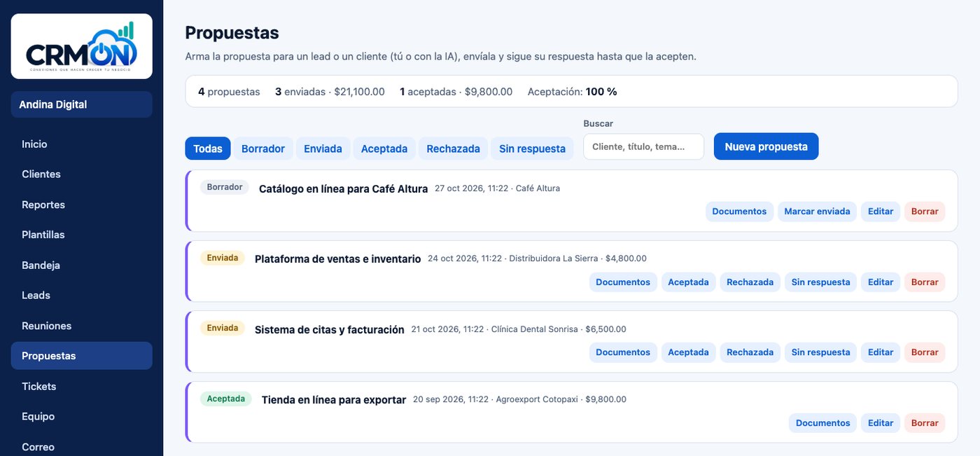Screen dimensions: 980x456
Task: Delete the Tienda en línea para exportar proposal
Action: click(x=925, y=423)
